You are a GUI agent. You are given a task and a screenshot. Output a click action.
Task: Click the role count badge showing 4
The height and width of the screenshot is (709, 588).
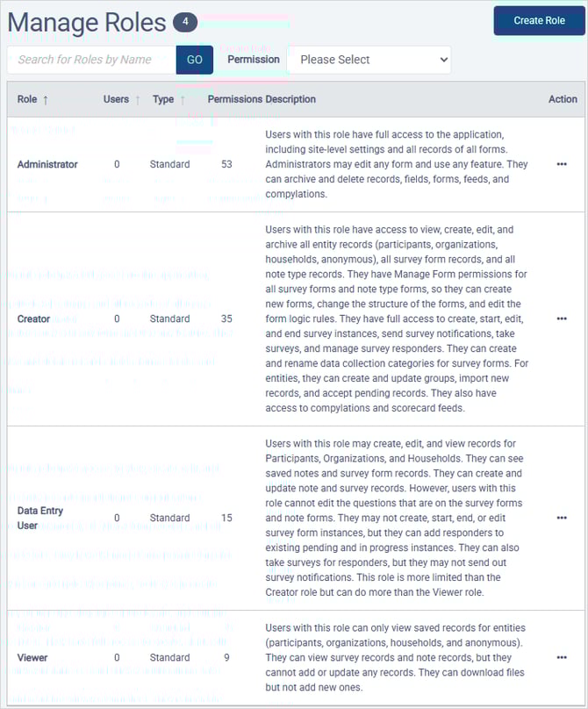click(x=185, y=22)
